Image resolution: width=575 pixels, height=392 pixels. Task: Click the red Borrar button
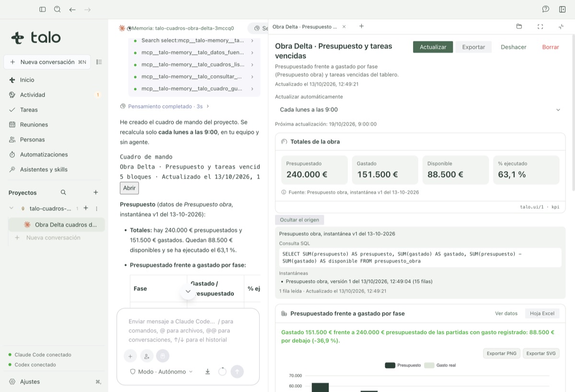click(x=551, y=47)
